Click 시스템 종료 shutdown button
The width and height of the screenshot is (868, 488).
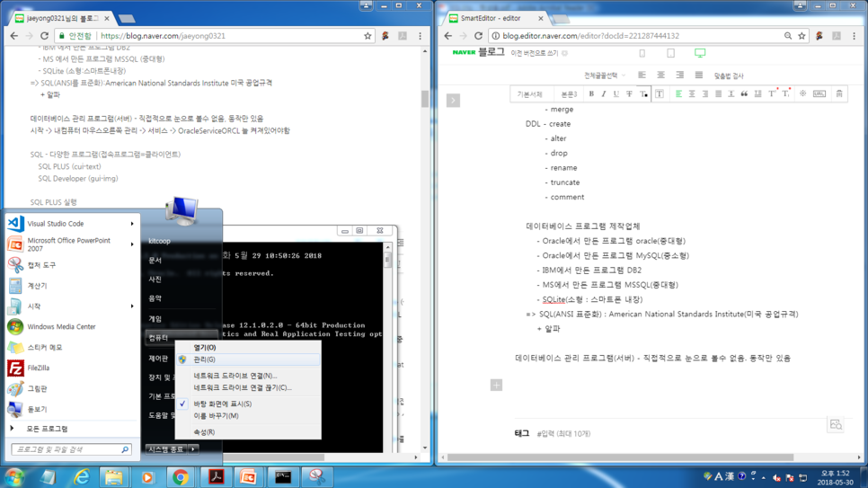click(x=166, y=449)
